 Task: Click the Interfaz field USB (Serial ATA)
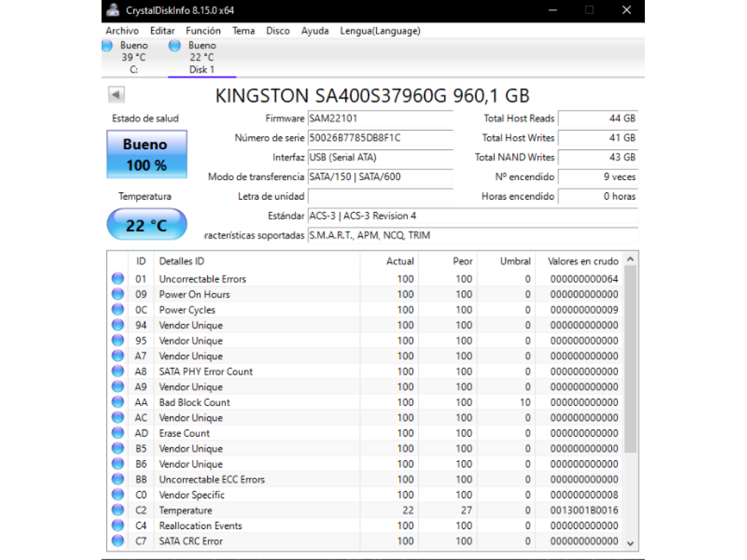click(x=380, y=157)
